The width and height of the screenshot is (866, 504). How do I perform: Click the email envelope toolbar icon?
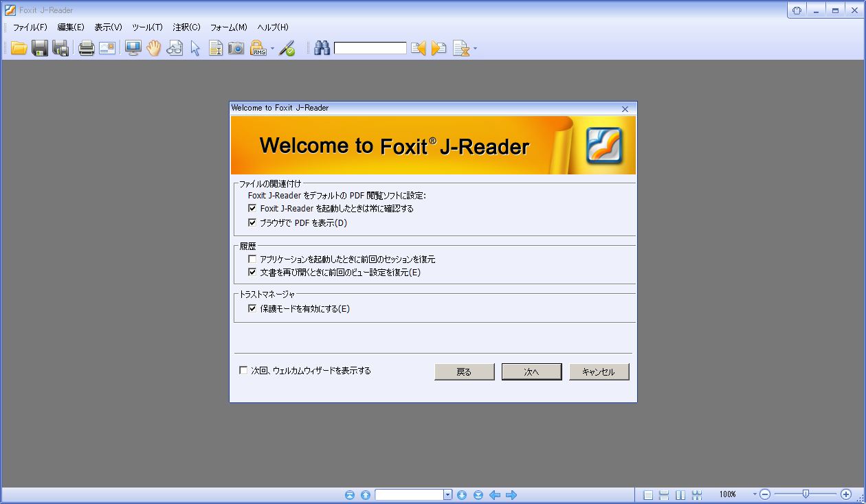pyautogui.click(x=107, y=48)
